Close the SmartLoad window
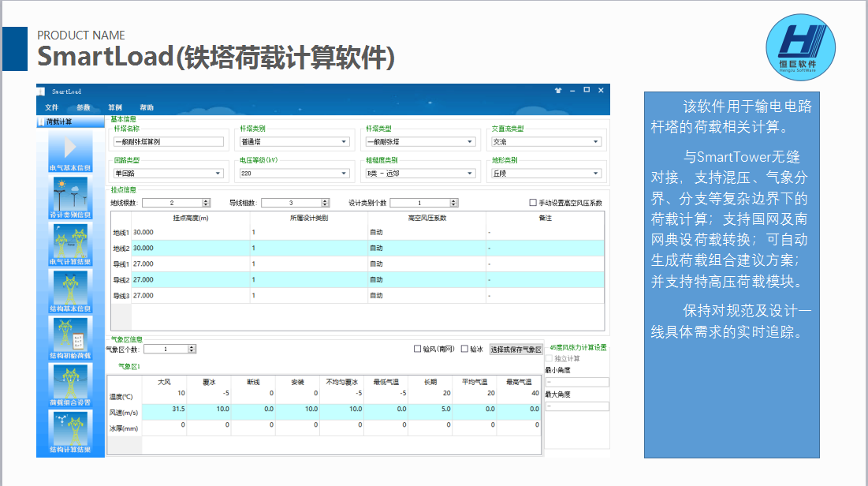868x486 pixels. tap(602, 90)
